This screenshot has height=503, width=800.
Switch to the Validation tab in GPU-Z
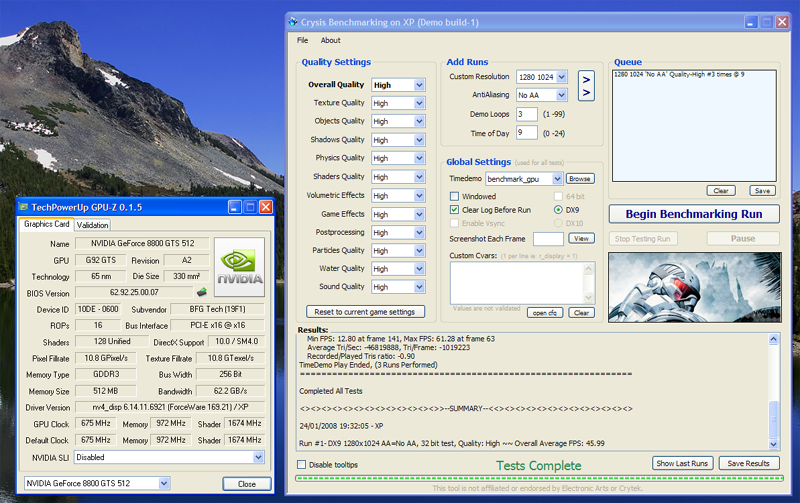(92, 225)
